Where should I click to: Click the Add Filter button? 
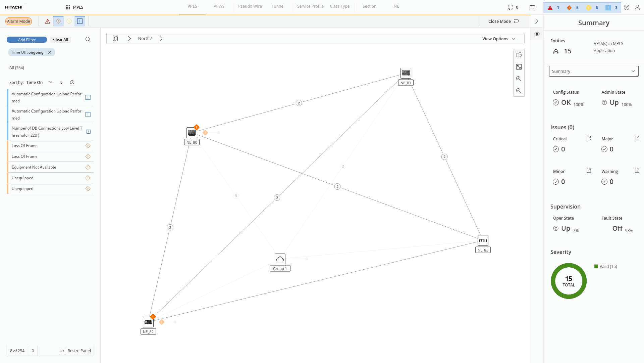[27, 40]
